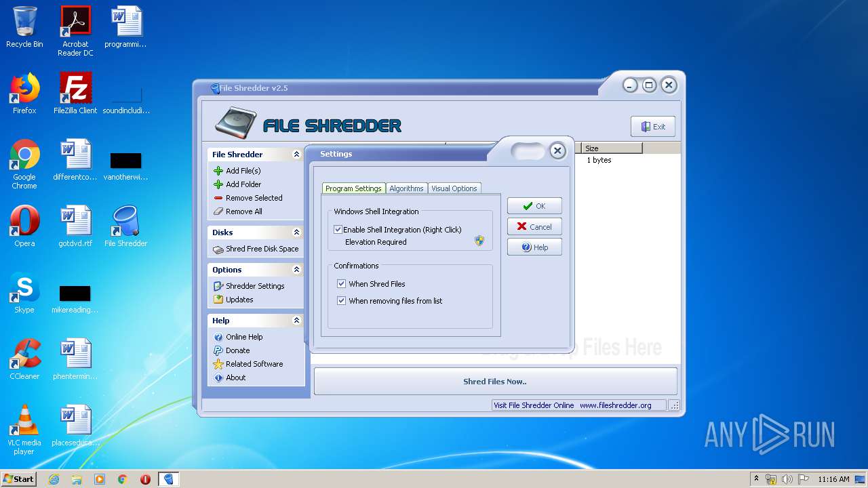
Task: Click the Cancel button in Settings
Action: tap(534, 227)
